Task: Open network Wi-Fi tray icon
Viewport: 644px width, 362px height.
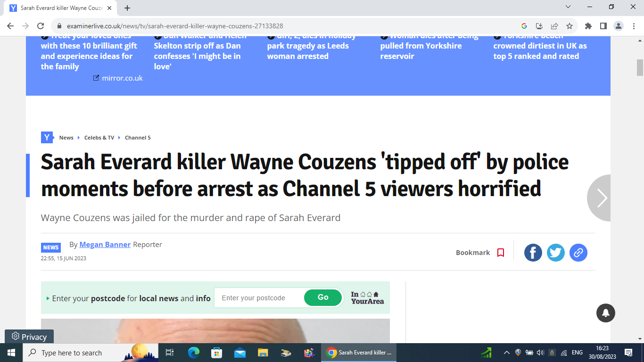Action: point(564,353)
